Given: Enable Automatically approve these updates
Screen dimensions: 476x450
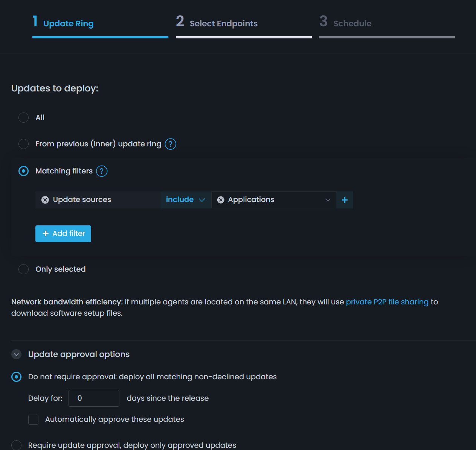Looking at the screenshot, I should 33,419.
